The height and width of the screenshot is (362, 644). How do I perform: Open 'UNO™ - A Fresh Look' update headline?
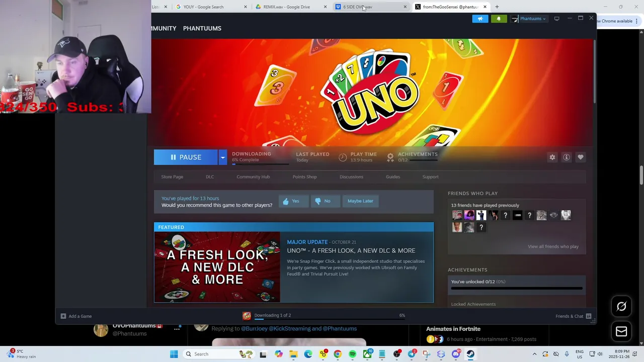click(351, 250)
